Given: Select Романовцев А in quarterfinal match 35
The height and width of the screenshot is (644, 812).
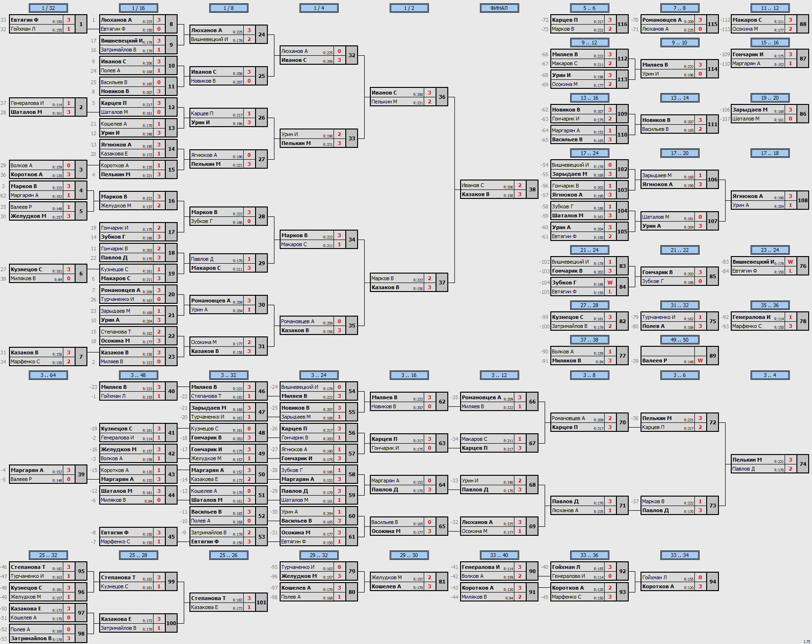Looking at the screenshot, I should (x=298, y=321).
